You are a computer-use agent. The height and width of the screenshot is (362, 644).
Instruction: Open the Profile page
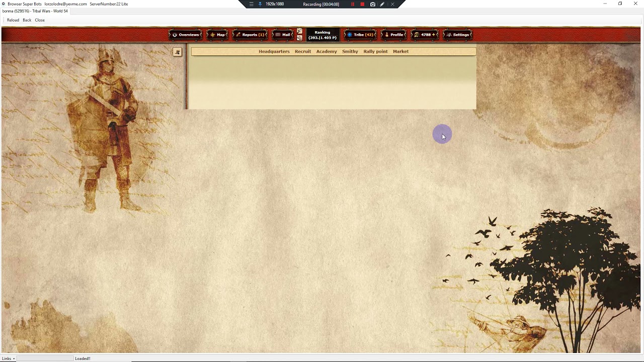pos(393,35)
